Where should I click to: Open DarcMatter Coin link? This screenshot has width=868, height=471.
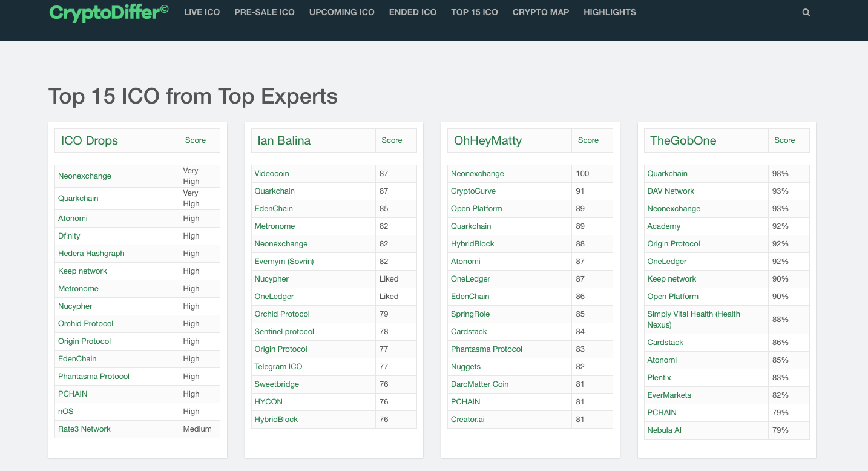[x=480, y=384]
